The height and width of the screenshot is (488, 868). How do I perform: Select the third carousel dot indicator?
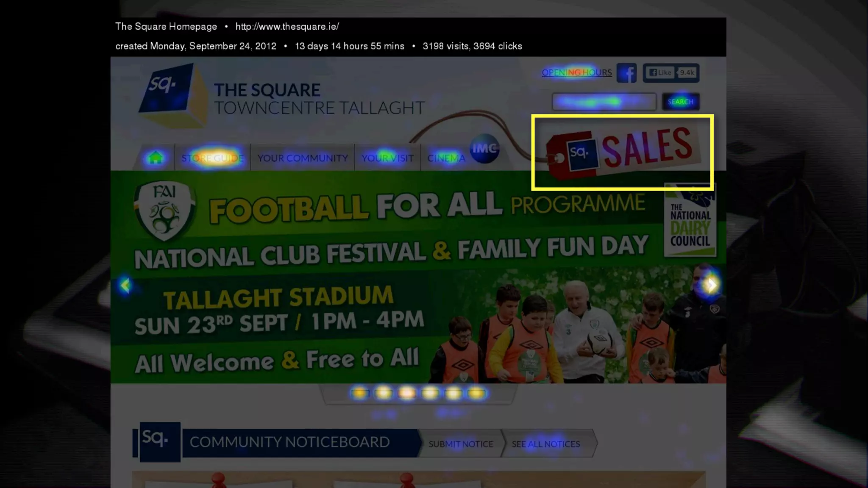pyautogui.click(x=406, y=394)
